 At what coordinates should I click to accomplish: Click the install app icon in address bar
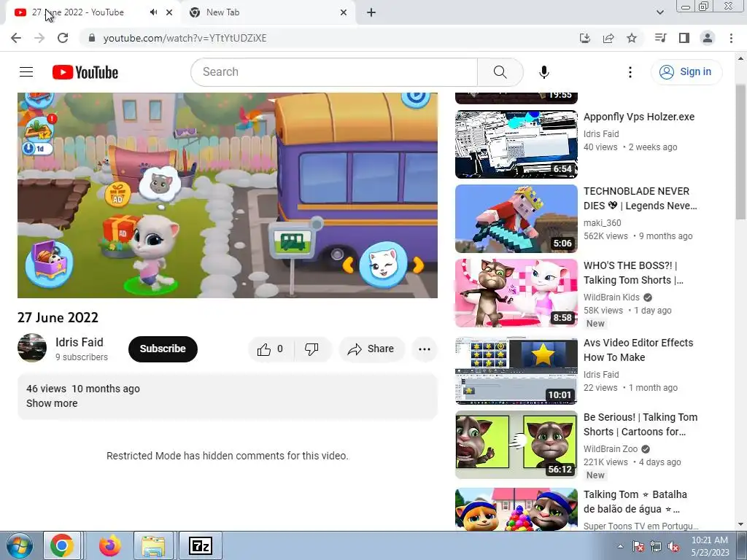[585, 38]
